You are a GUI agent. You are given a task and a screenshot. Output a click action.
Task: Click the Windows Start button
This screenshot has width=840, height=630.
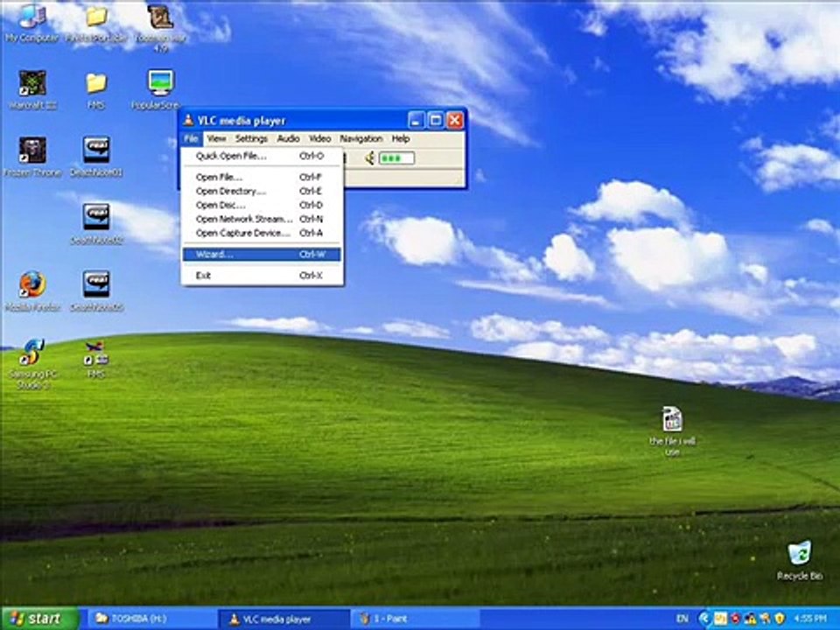(39, 619)
